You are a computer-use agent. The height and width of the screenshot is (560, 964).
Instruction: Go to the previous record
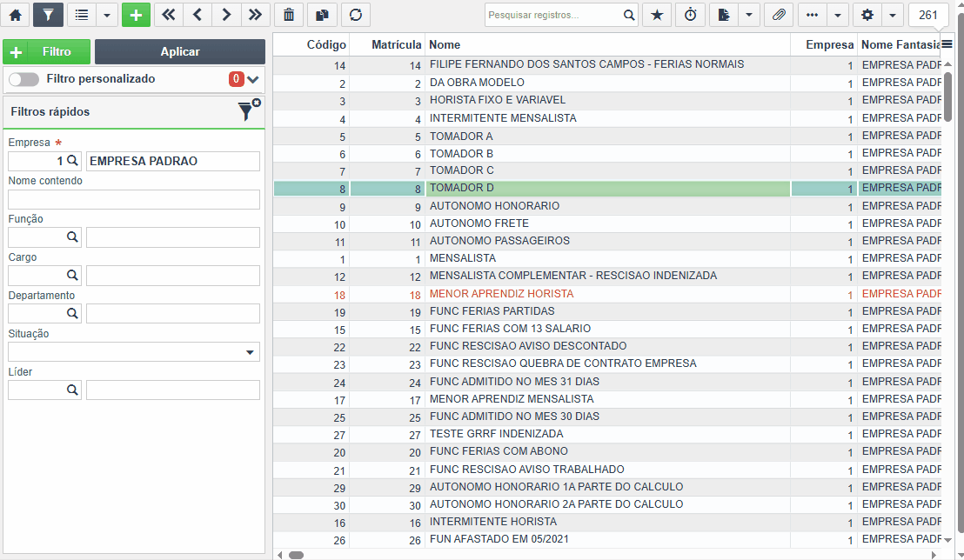click(x=197, y=15)
